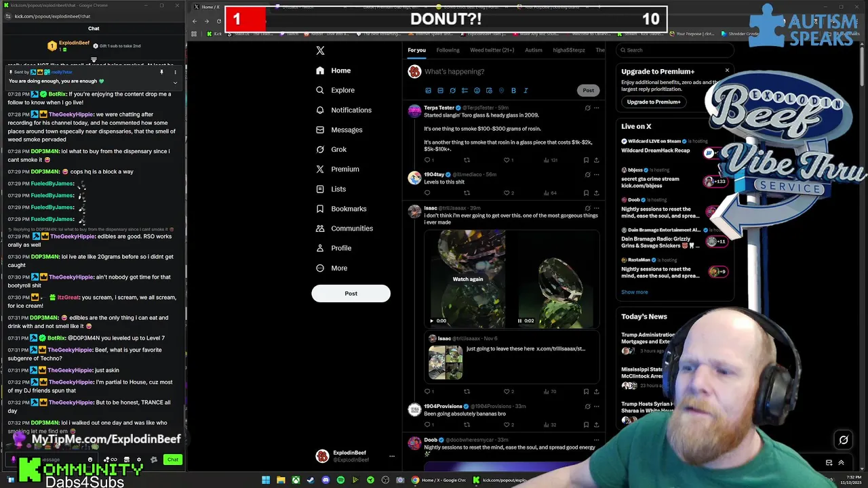Open the More menu in X sidebar
This screenshot has height=488, width=868.
click(x=332, y=268)
